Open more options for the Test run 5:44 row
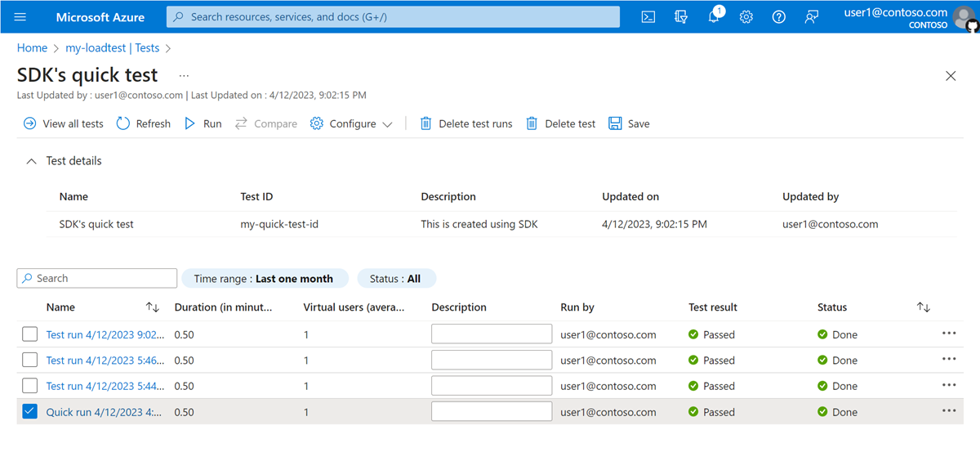 (x=949, y=385)
